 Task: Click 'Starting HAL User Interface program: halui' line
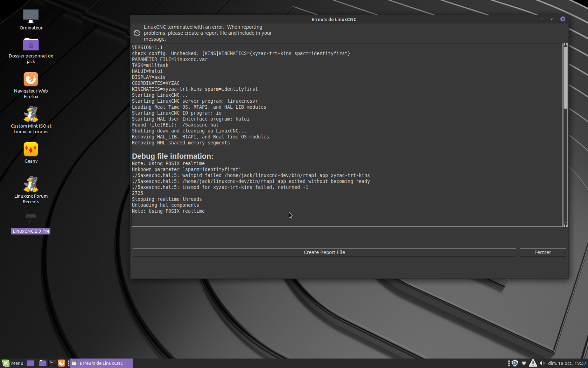pyautogui.click(x=190, y=119)
